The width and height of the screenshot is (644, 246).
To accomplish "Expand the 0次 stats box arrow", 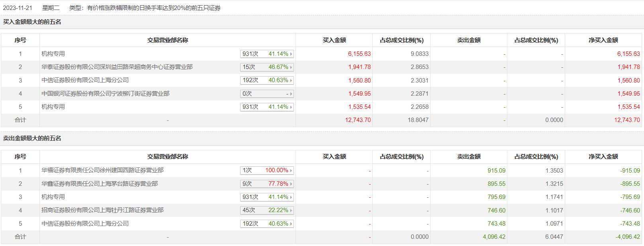I will (x=291, y=94).
